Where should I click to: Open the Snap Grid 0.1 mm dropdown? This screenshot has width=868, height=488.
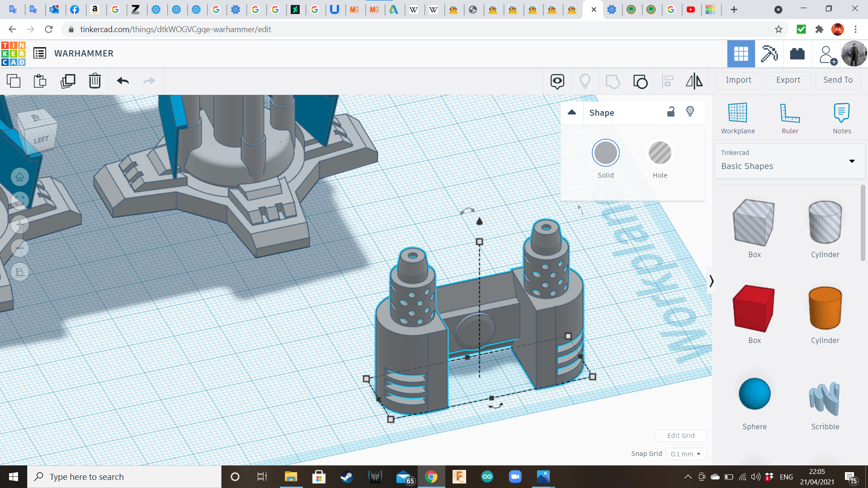coord(686,454)
